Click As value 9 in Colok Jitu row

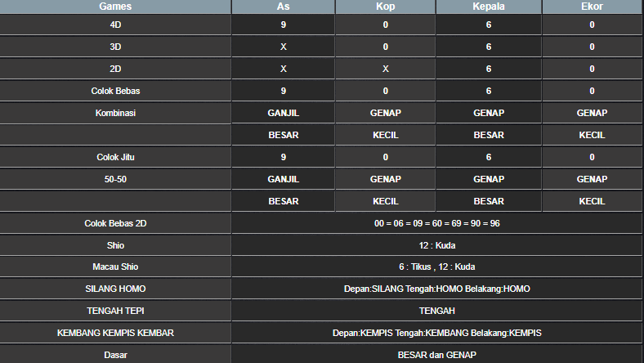pos(283,157)
